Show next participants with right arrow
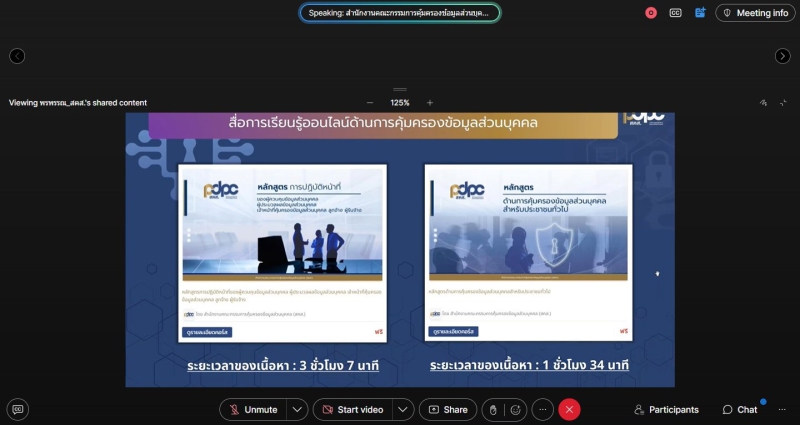This screenshot has width=800, height=425. pyautogui.click(x=782, y=56)
